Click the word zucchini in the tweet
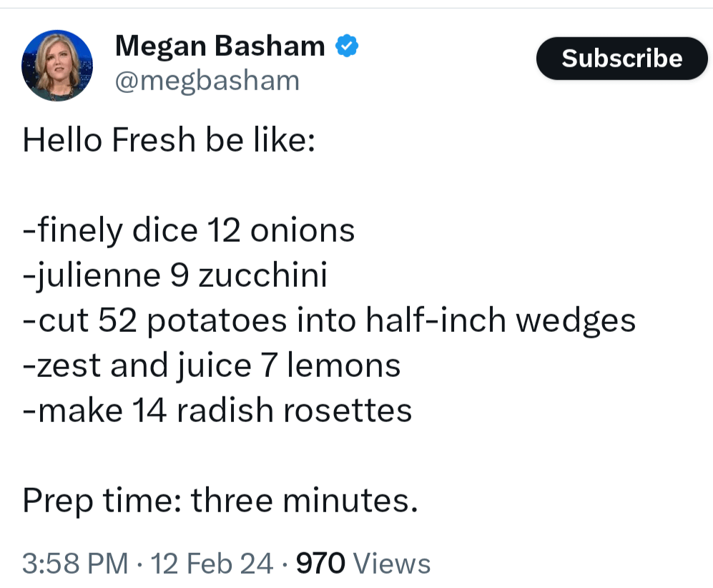Viewport: 713px width, 588px height. 262,275
